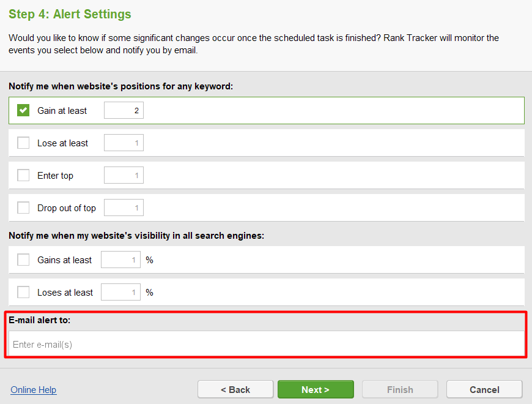The width and height of the screenshot is (532, 404).
Task: Click the Drop out of top label
Action: pos(67,208)
